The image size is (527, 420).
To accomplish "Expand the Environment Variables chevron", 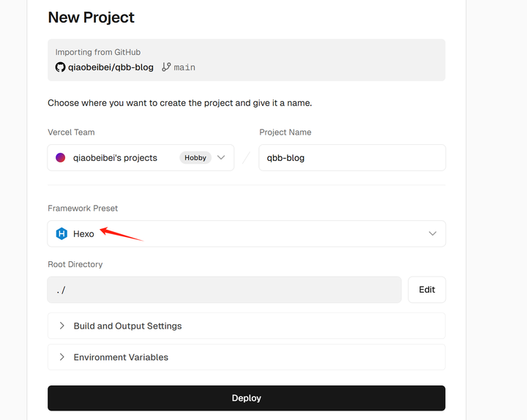I will 62,357.
